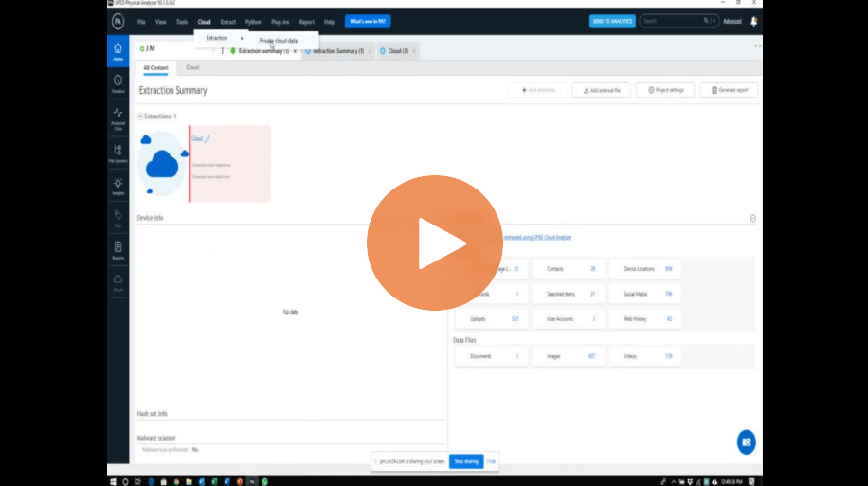
Task: Open the Timeline view in the sidebar
Action: click(118, 84)
